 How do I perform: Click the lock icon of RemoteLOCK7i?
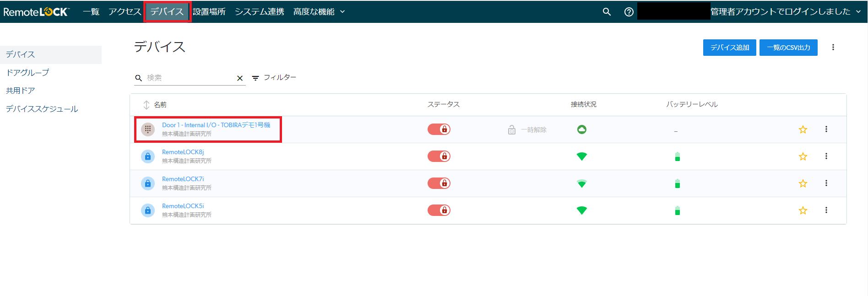pyautogui.click(x=148, y=183)
